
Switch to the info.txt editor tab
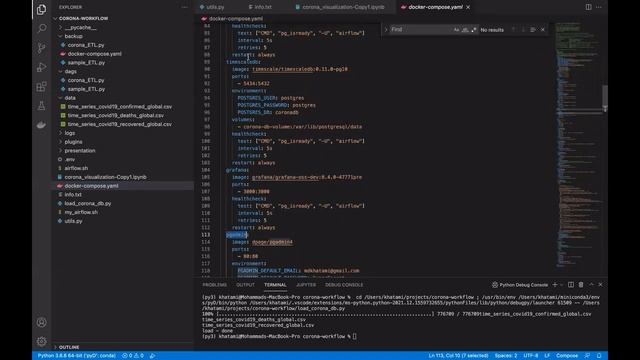point(260,7)
